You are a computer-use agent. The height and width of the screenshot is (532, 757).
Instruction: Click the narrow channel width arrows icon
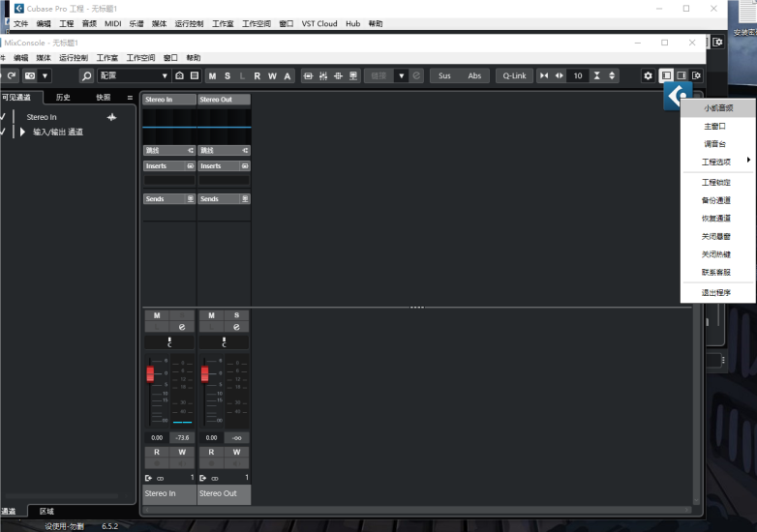(544, 75)
